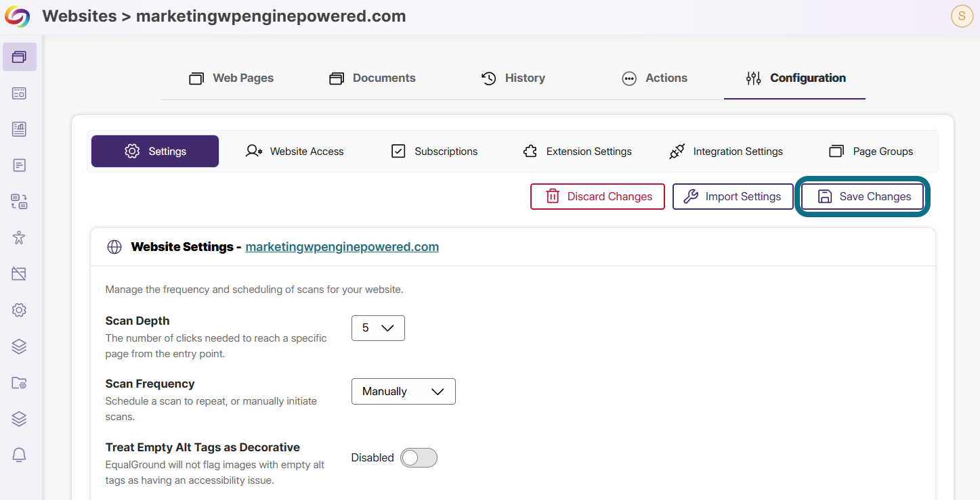The height and width of the screenshot is (500, 980).
Task: Open the Website Access sub-tab
Action: (295, 152)
